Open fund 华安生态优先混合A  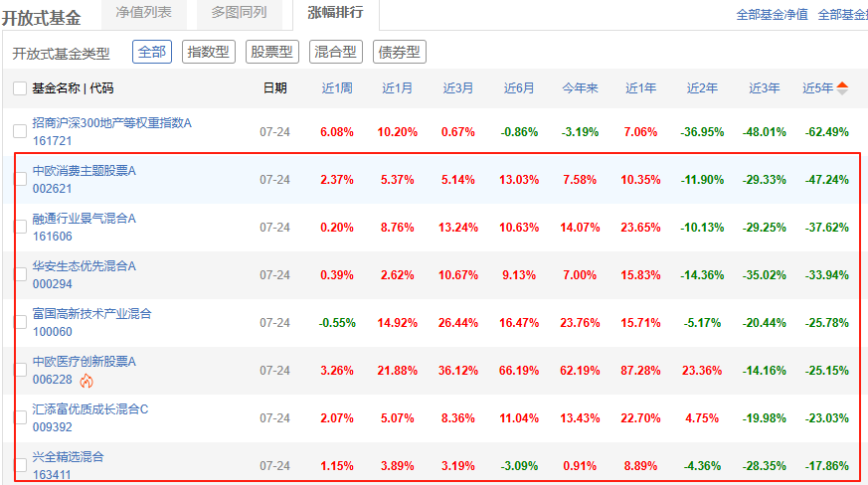pos(85,265)
